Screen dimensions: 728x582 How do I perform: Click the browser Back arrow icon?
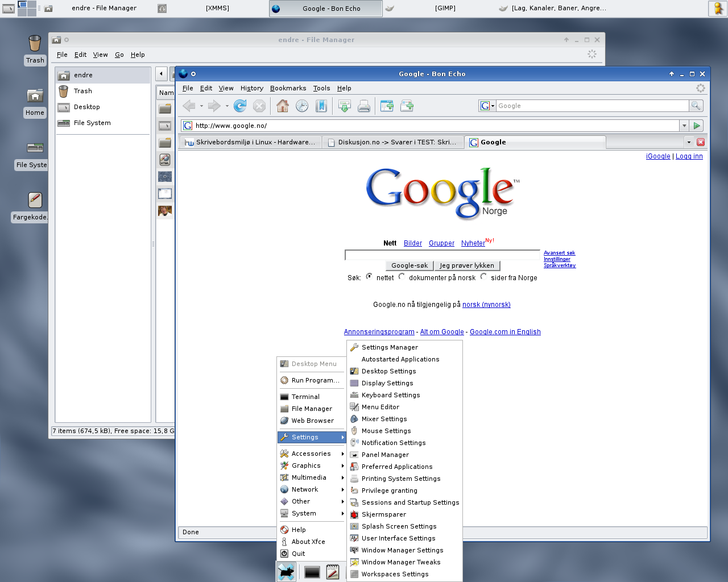coord(189,106)
